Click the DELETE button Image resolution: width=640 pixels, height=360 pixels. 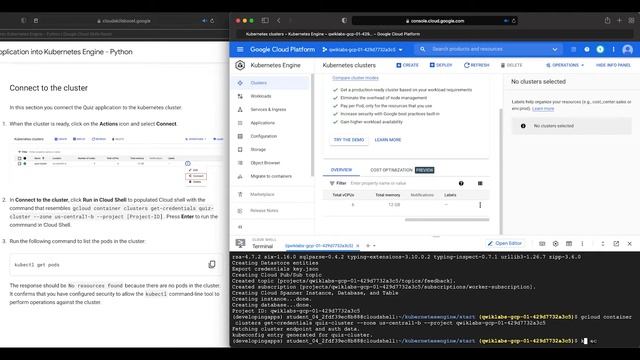[511, 65]
